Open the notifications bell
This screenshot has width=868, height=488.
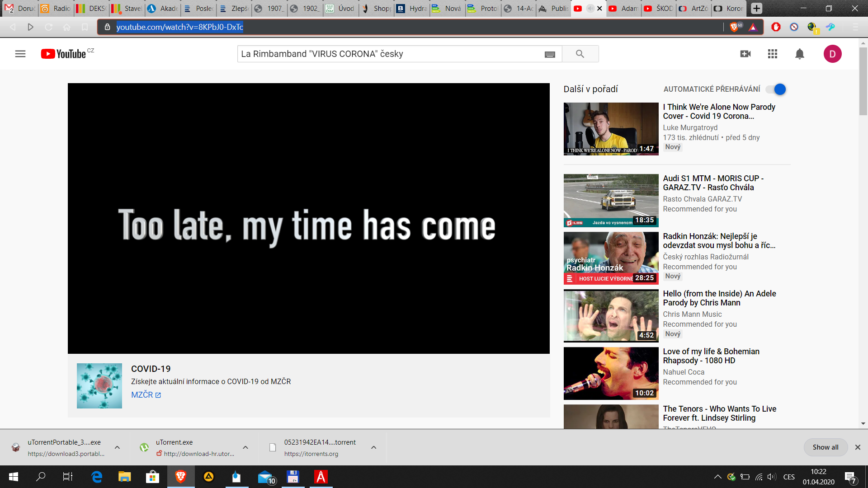click(800, 54)
